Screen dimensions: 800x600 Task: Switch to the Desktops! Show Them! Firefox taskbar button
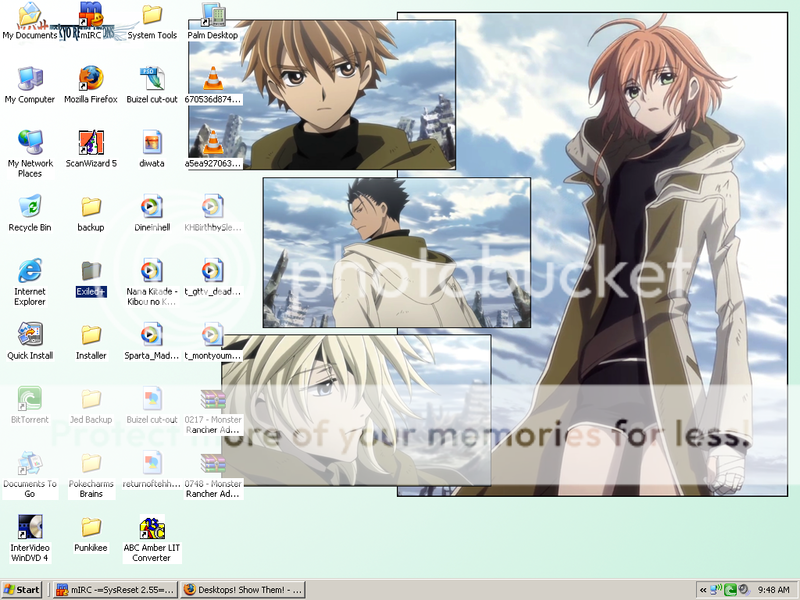(x=243, y=590)
